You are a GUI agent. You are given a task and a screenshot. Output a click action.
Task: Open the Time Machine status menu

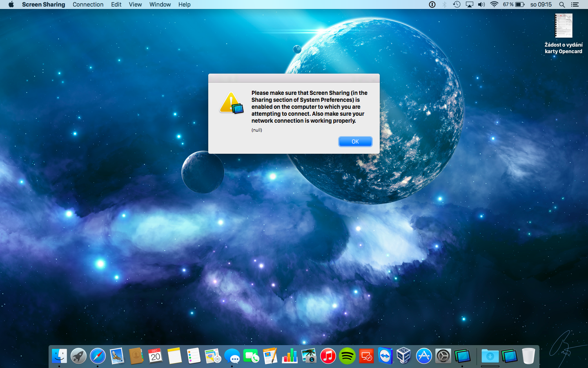tap(457, 4)
